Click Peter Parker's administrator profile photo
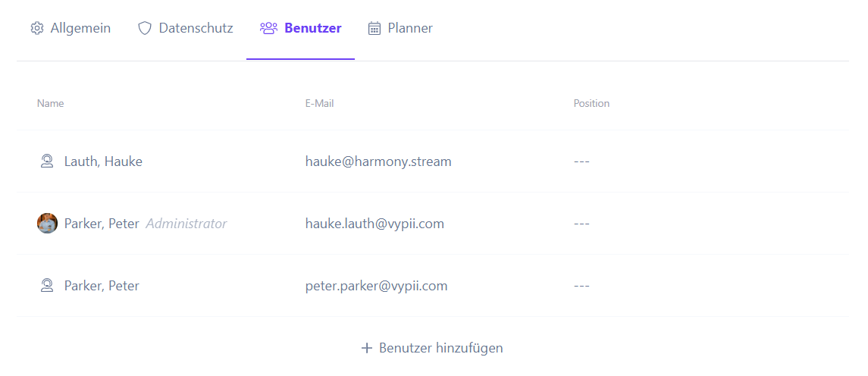The height and width of the screenshot is (376, 868). pos(47,223)
